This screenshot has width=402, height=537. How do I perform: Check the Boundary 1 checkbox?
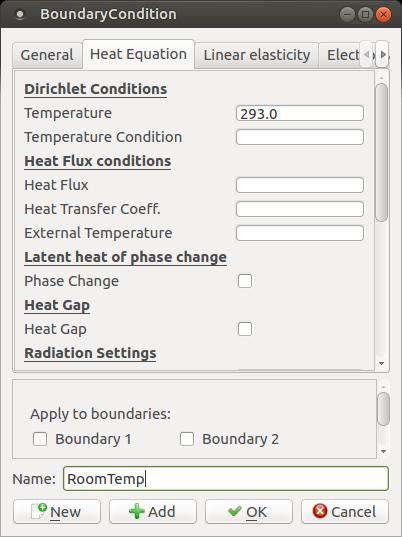pyautogui.click(x=40, y=439)
